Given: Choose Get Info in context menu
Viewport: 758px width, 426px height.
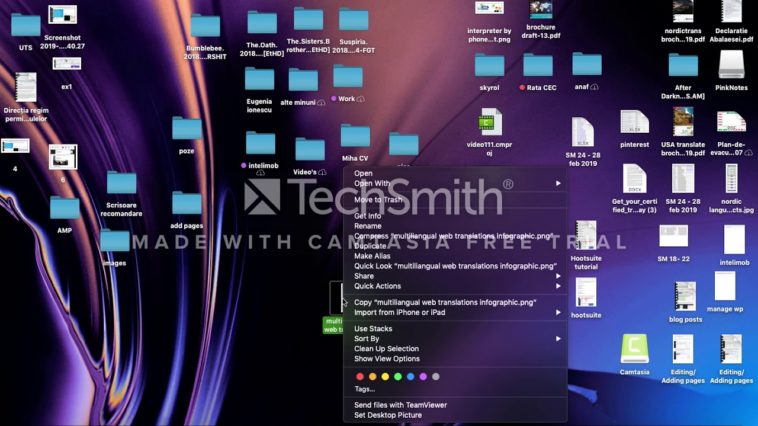Looking at the screenshot, I should [x=367, y=216].
